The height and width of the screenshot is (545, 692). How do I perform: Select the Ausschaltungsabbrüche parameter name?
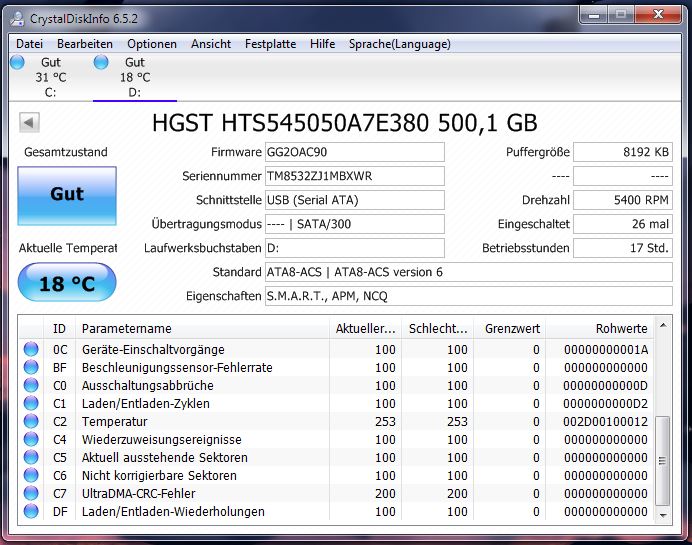pos(148,386)
